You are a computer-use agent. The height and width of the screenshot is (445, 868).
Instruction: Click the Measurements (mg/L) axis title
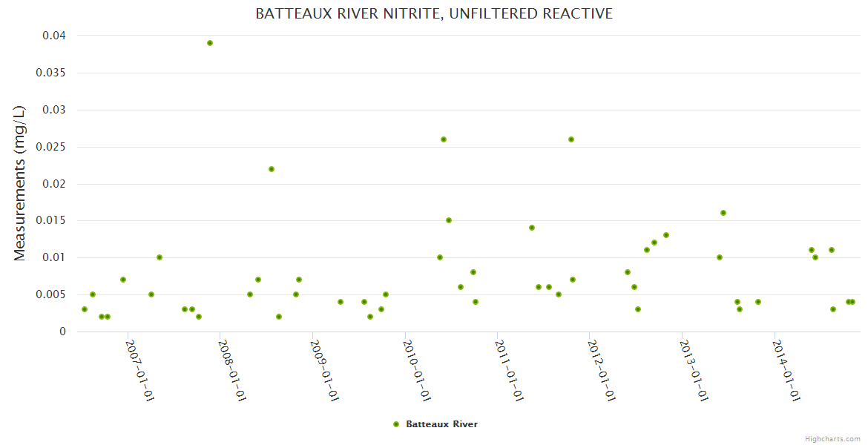(20, 183)
